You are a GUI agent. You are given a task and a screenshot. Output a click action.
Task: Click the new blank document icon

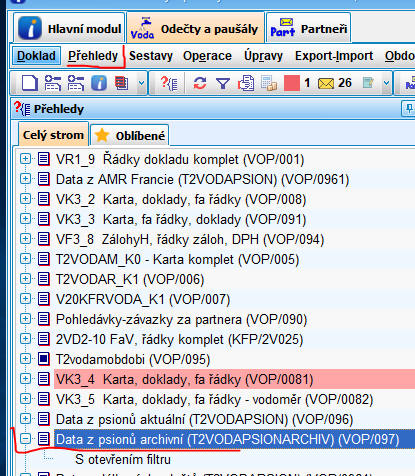30,83
